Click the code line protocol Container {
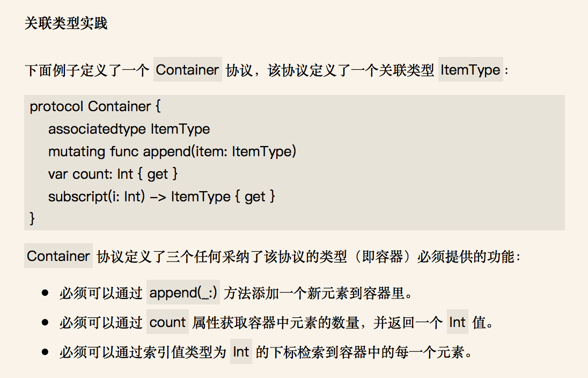This screenshot has width=588, height=378. click(x=95, y=106)
